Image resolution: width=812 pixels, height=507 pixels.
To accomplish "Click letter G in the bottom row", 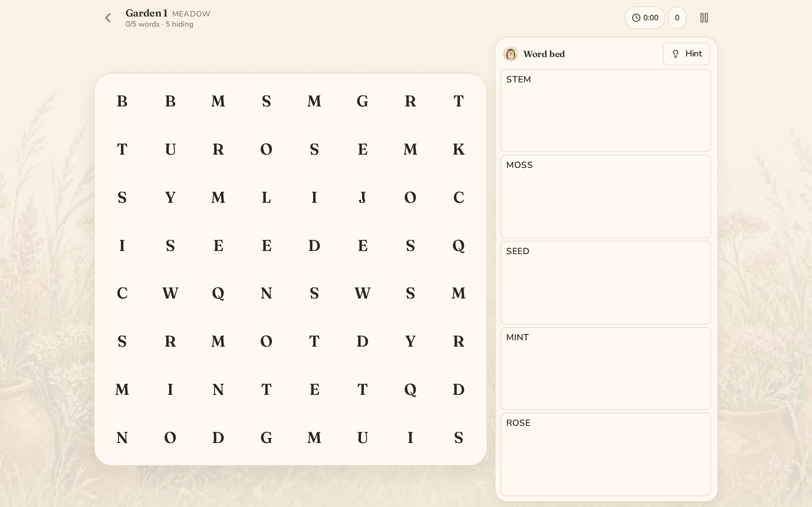I will [x=266, y=438].
